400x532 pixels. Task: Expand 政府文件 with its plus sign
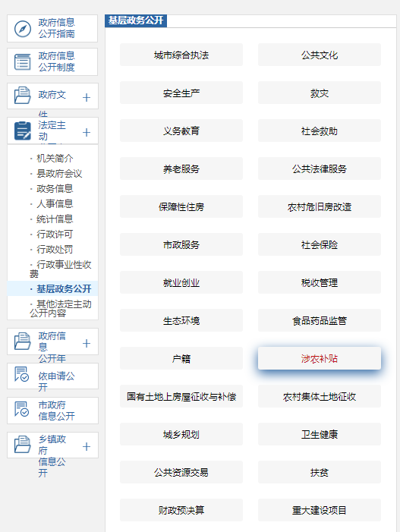(87, 98)
